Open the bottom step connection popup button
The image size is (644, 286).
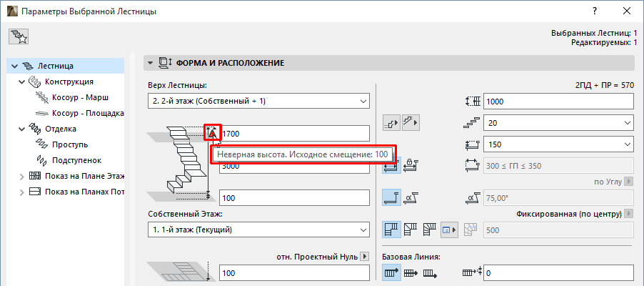pyautogui.click(x=391, y=122)
